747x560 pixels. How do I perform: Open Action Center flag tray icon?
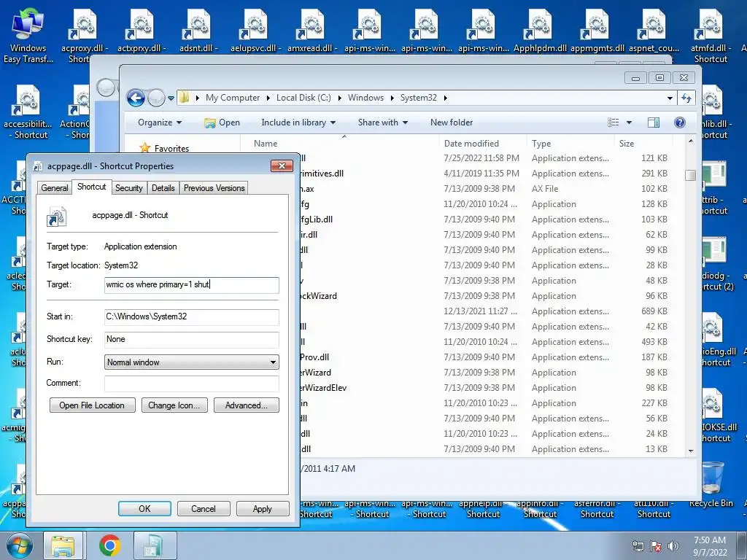656,545
